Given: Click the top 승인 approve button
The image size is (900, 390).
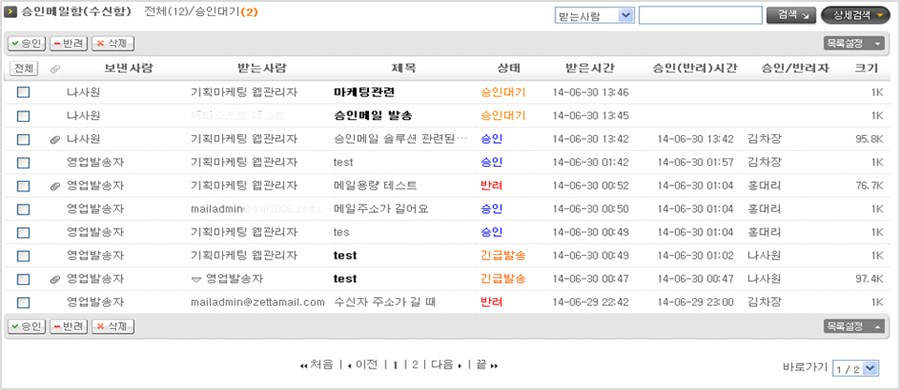Looking at the screenshot, I should 26,43.
